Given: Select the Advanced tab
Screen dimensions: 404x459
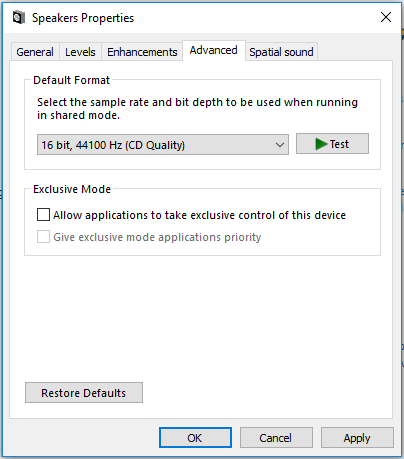Looking at the screenshot, I should (x=214, y=50).
